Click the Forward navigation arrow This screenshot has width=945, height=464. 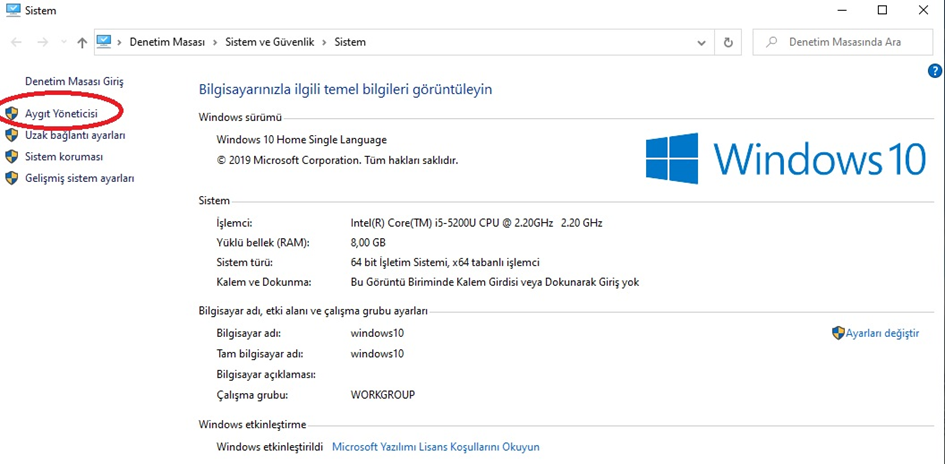click(x=42, y=43)
